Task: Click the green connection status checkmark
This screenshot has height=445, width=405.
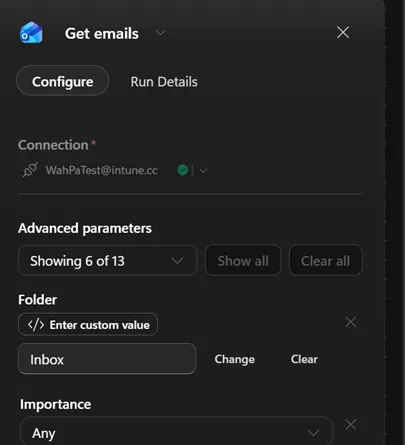Action: click(183, 170)
